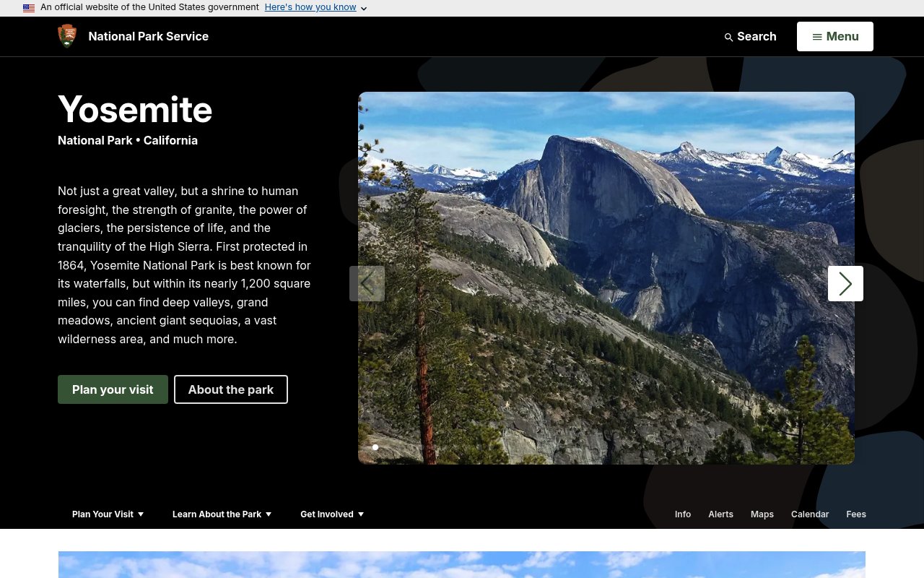The height and width of the screenshot is (578, 924).
Task: Open the Fees quick link
Action: (856, 514)
